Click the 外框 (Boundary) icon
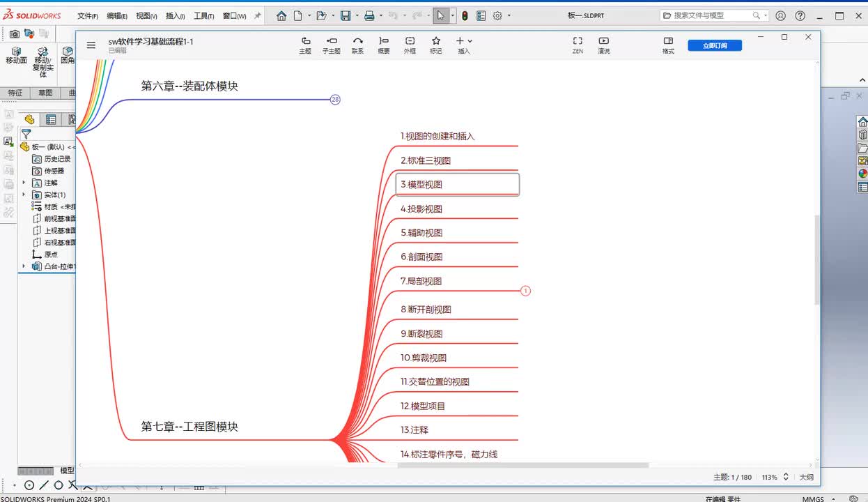The height and width of the screenshot is (502, 868). coord(410,41)
